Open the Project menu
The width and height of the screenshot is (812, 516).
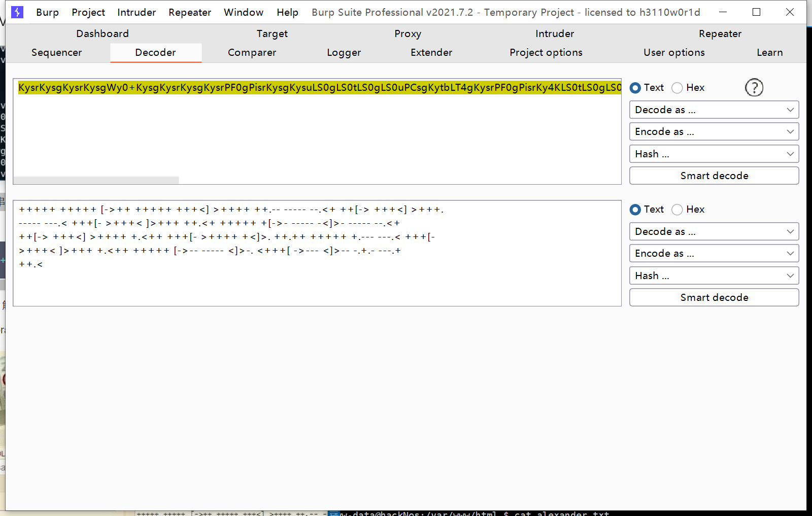click(x=88, y=12)
